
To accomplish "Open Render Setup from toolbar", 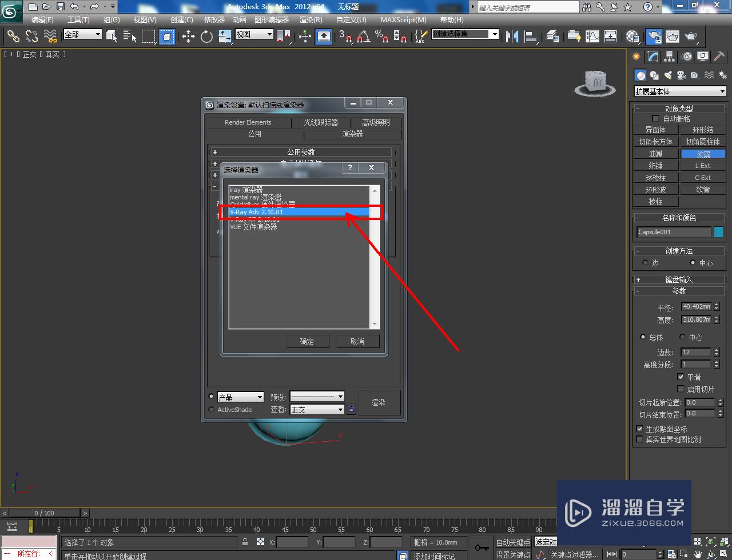I will point(654,37).
